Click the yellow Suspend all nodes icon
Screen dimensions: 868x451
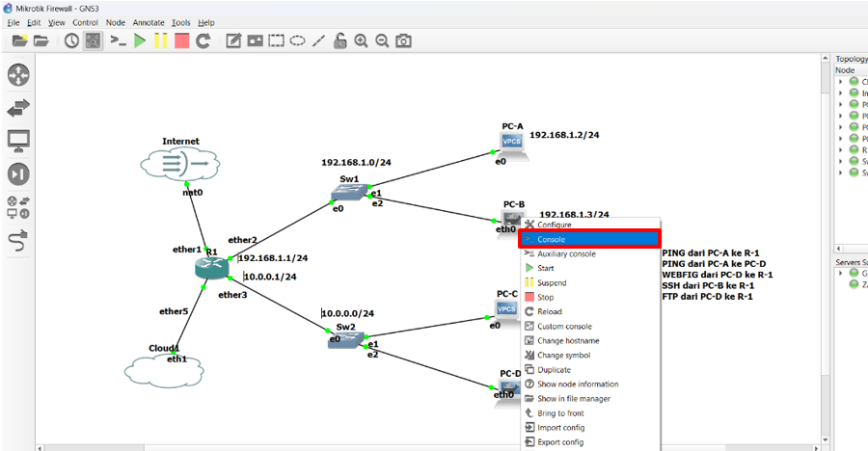click(x=160, y=40)
